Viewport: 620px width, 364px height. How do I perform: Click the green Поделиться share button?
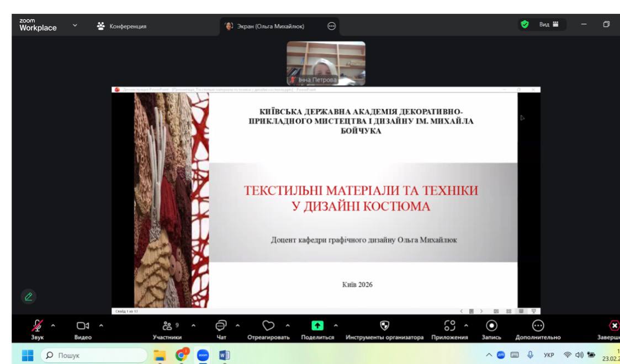pyautogui.click(x=317, y=326)
